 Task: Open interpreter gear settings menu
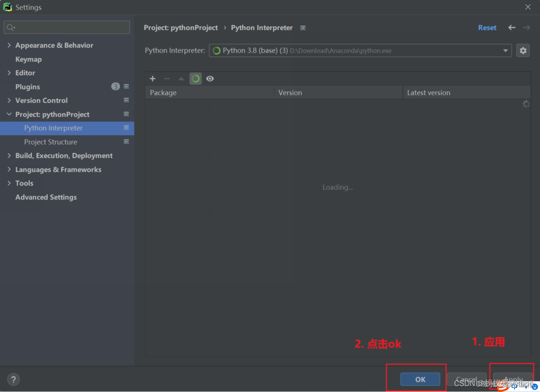[523, 51]
